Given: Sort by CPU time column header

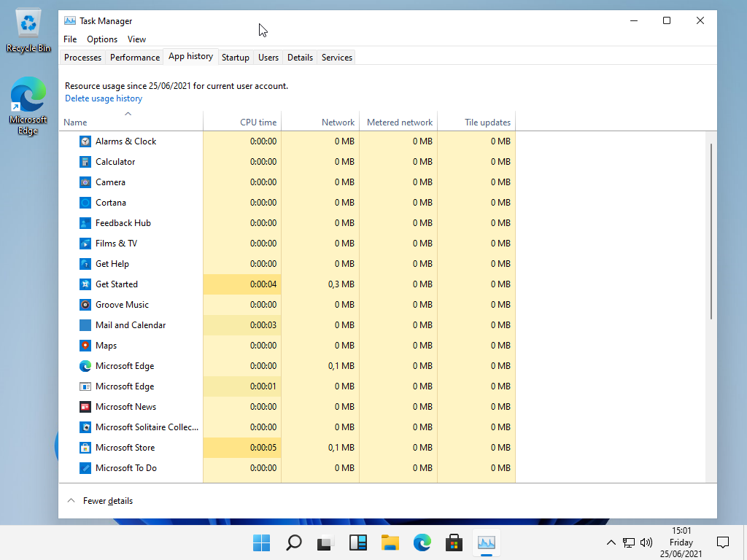Looking at the screenshot, I should (x=258, y=122).
